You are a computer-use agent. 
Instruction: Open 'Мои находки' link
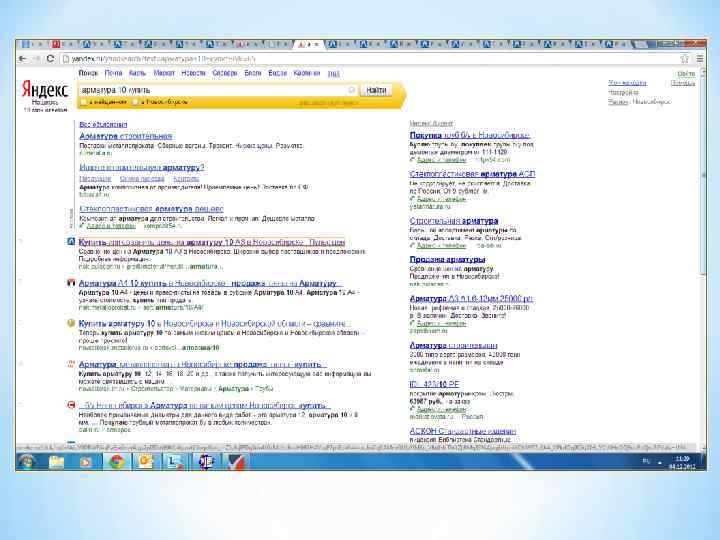click(x=627, y=83)
